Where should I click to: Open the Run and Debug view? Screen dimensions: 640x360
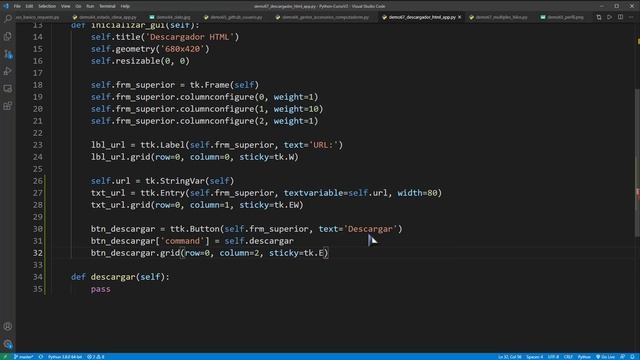coord(8,71)
